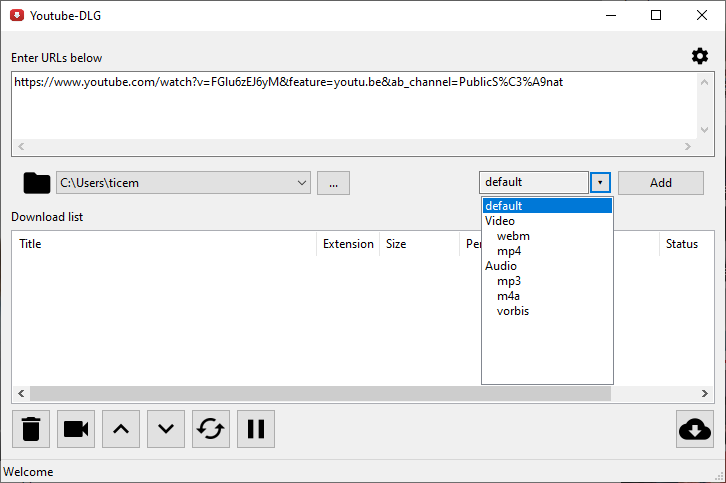
Task: Click the 'Enter URLs below' label
Action: coord(56,58)
